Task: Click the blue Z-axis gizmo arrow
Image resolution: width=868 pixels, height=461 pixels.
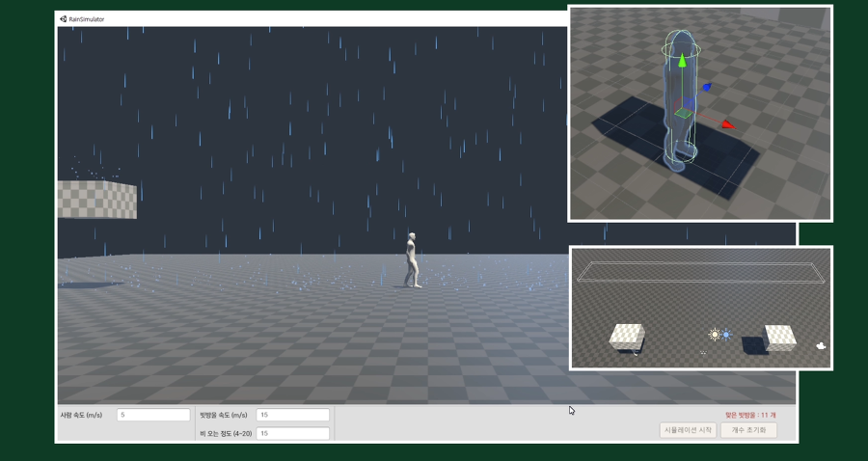Action: [707, 87]
